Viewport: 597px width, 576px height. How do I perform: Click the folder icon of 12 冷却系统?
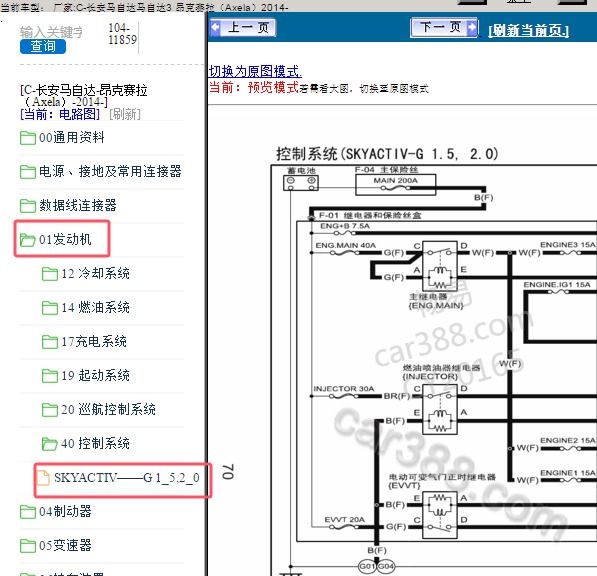pyautogui.click(x=49, y=274)
